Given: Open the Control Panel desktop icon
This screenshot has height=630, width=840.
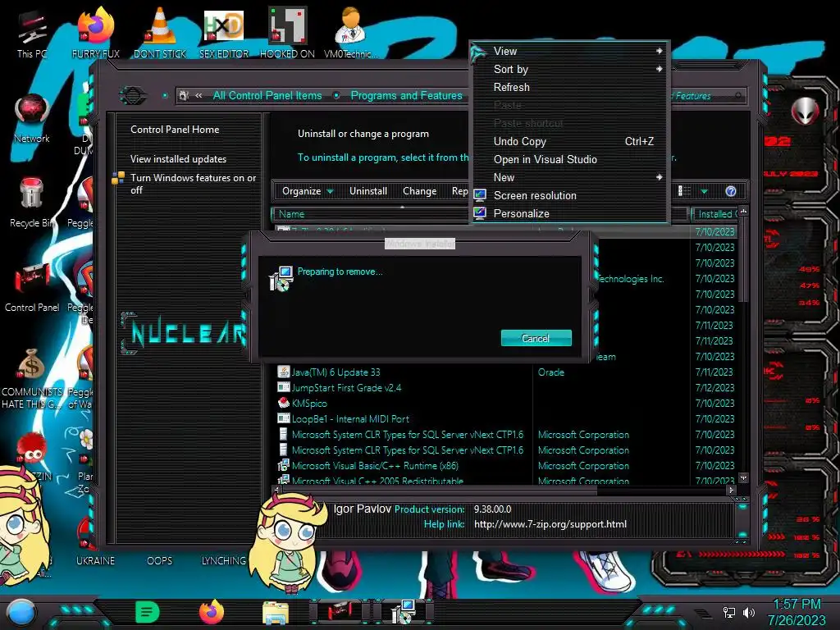Looking at the screenshot, I should [32, 287].
